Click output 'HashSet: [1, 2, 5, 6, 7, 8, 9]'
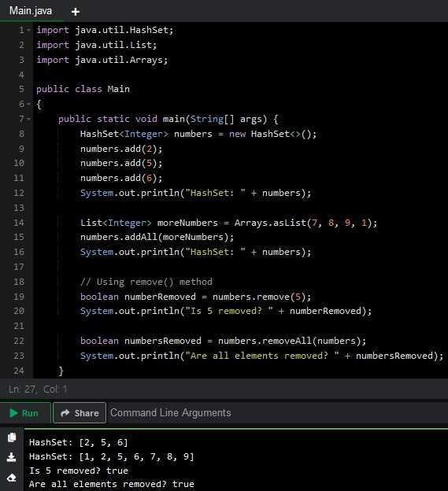The image size is (448, 491). coord(112,456)
